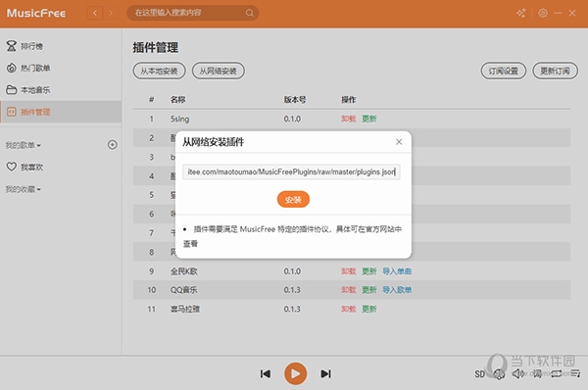Click version 0.1.3 of 喜马拉雅
The image size is (588, 390).
(x=292, y=309)
